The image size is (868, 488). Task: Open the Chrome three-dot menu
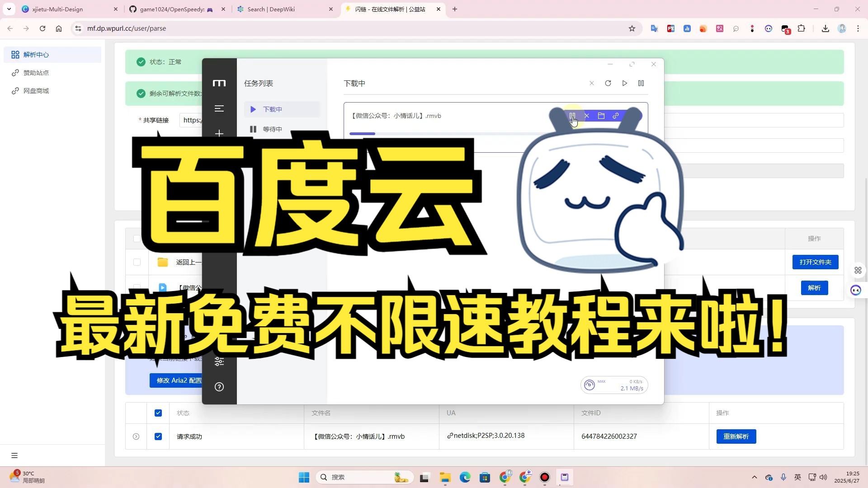(x=858, y=28)
